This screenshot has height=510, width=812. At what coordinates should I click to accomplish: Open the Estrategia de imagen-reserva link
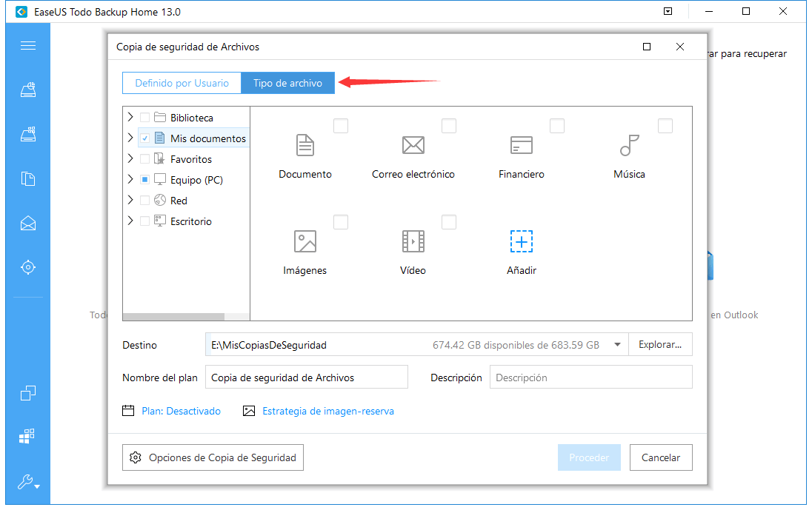pyautogui.click(x=328, y=411)
